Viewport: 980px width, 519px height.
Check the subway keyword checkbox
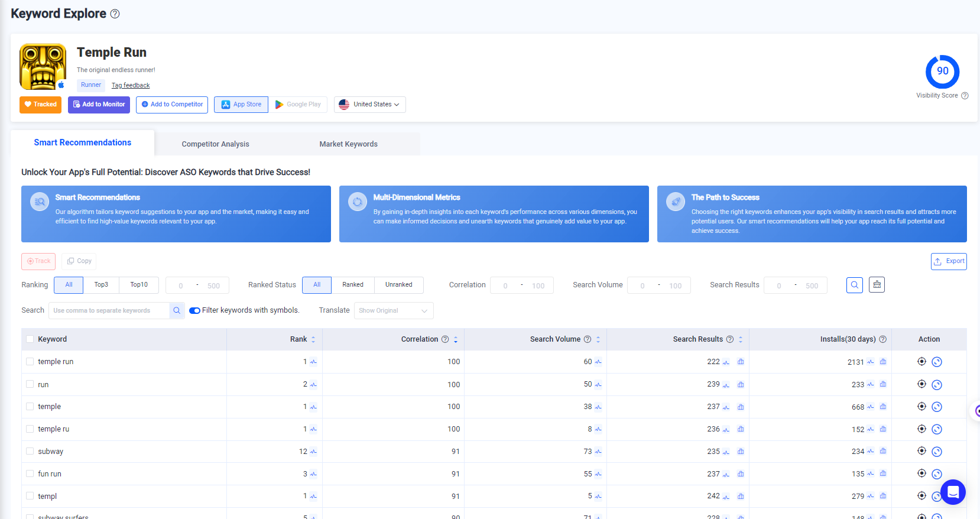(30, 451)
